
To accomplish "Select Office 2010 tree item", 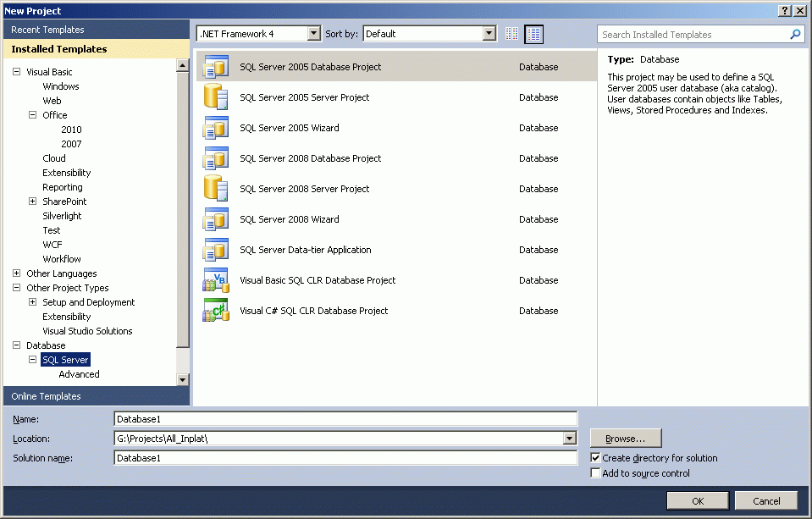I will pyautogui.click(x=71, y=130).
